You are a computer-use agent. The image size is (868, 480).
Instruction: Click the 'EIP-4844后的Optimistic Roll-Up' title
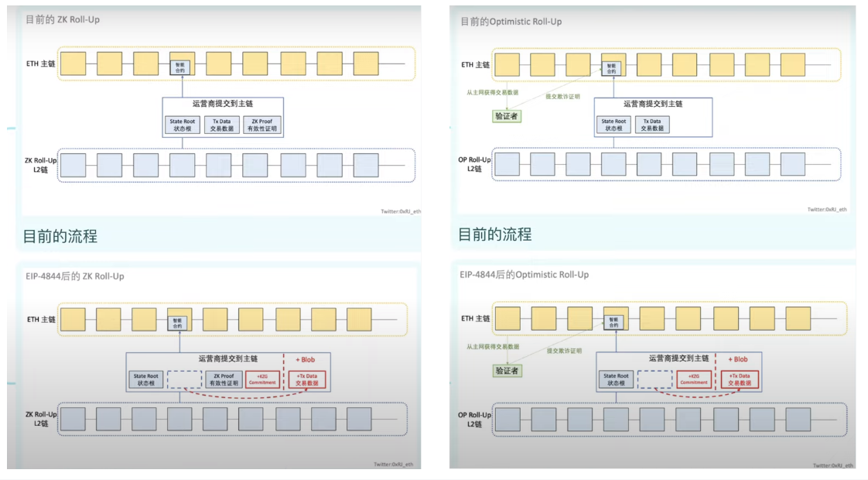coord(525,274)
